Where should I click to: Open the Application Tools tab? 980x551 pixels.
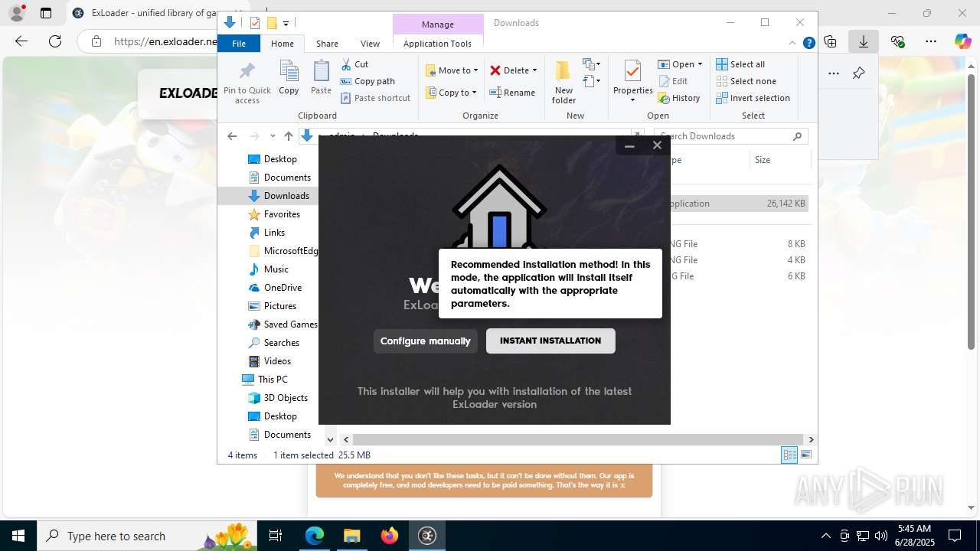437,44
